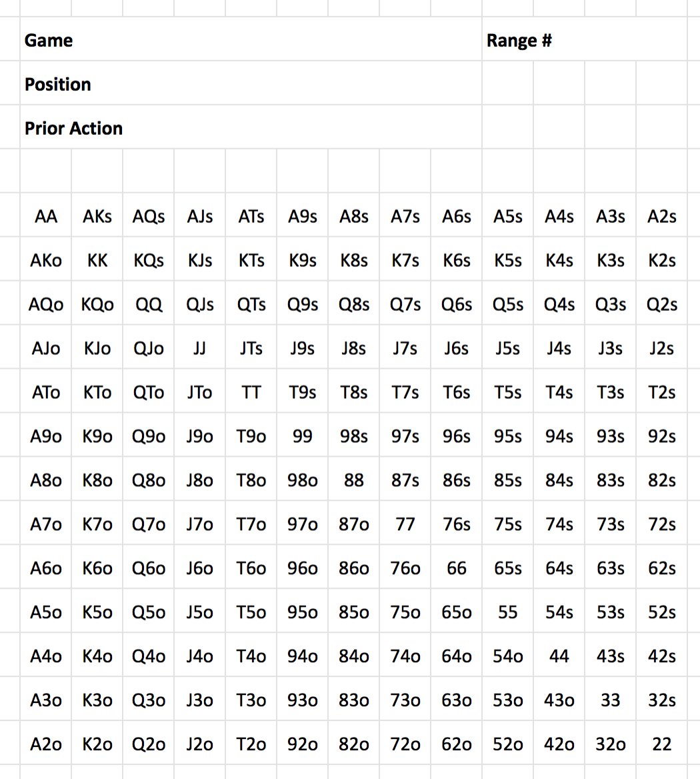Click the 65s suited connector cell

pos(508,569)
